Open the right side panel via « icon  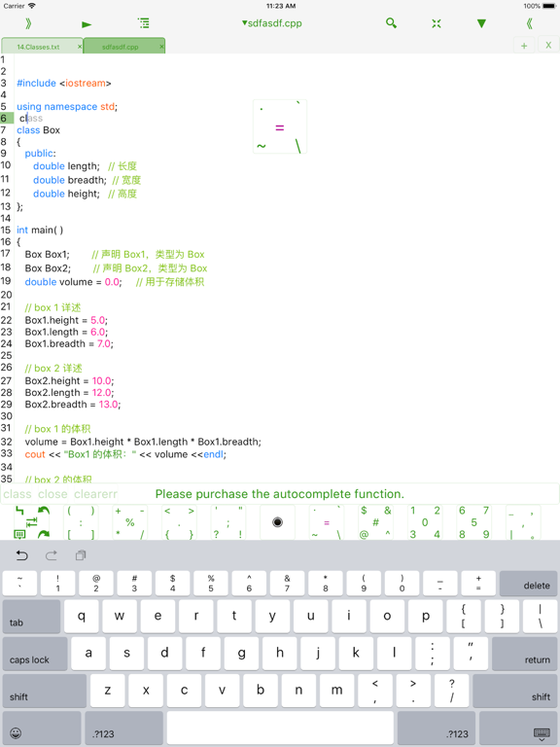[x=529, y=23]
